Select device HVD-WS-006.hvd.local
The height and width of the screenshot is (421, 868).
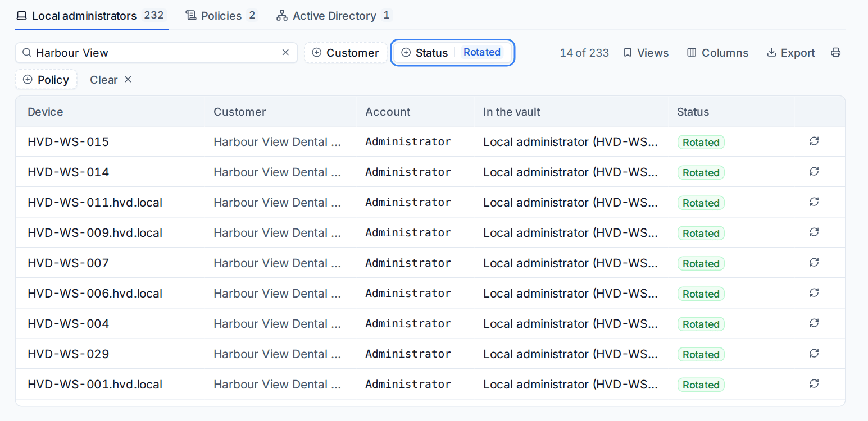(95, 294)
